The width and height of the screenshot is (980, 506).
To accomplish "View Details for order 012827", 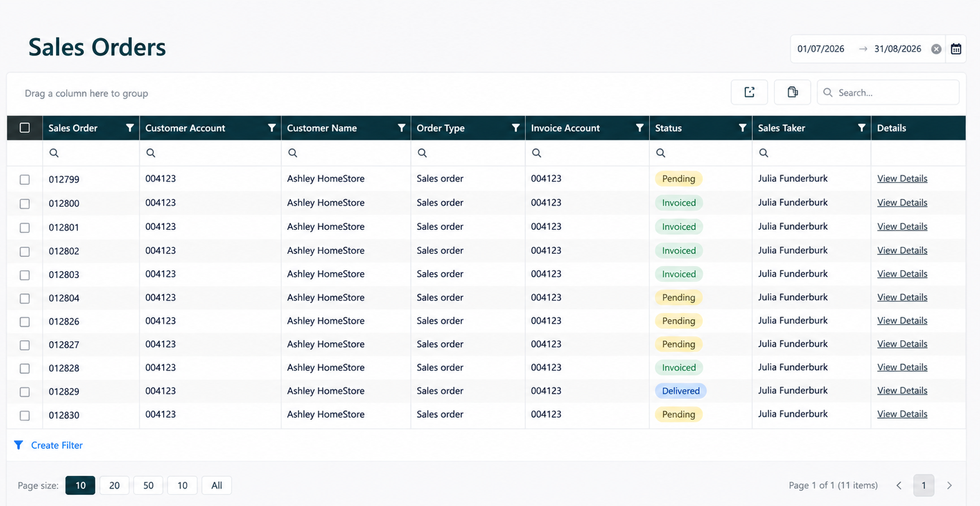I will click(902, 344).
